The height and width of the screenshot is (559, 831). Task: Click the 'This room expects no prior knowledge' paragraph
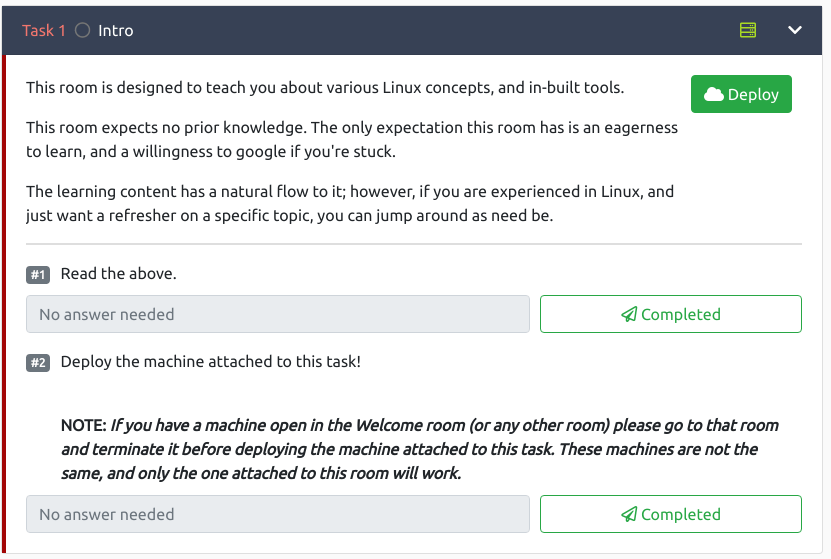tap(351, 140)
